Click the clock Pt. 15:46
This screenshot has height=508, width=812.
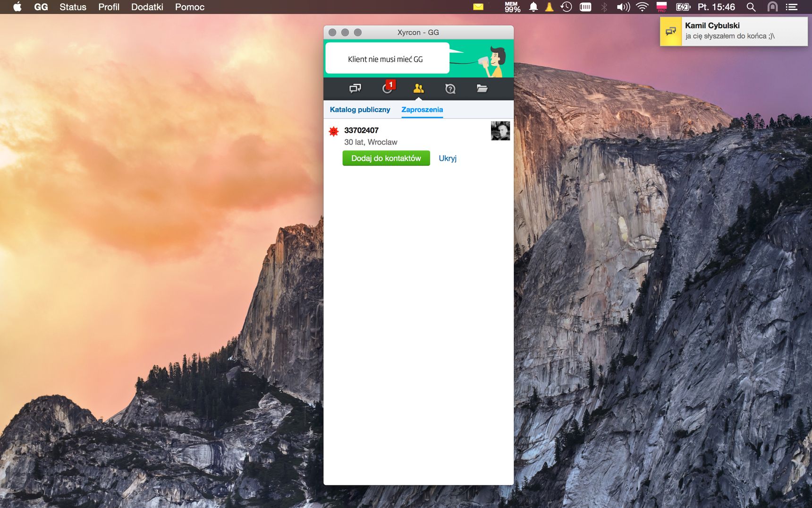coord(716,7)
